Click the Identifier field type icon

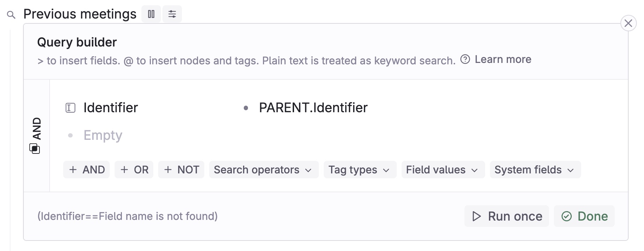coord(71,108)
